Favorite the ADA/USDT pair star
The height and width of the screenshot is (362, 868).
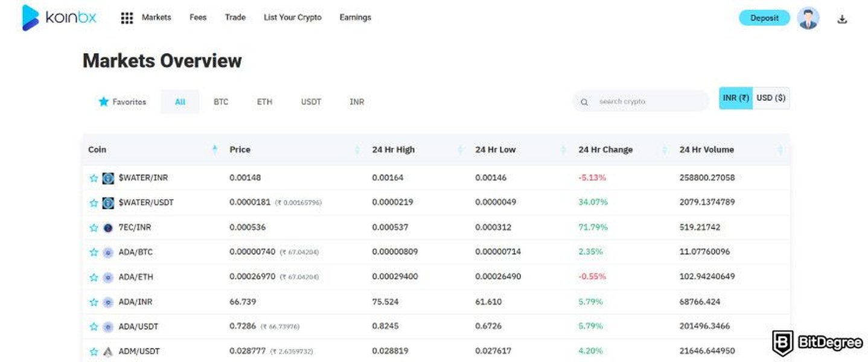coord(94,327)
